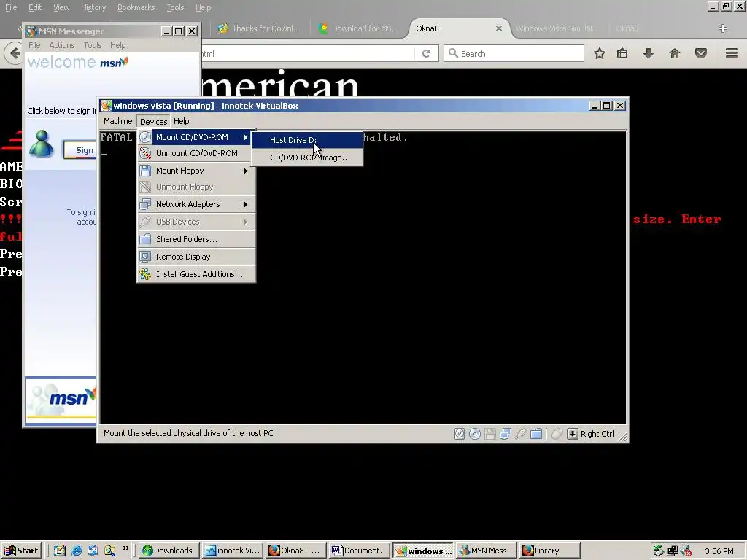
Task: Click in the Firefox Search field
Action: coord(514,54)
